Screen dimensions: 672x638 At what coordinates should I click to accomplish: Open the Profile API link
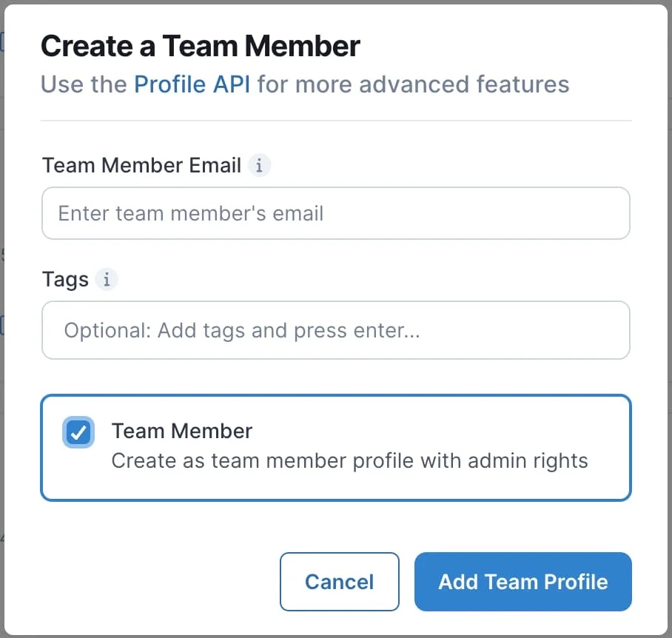[x=192, y=84]
